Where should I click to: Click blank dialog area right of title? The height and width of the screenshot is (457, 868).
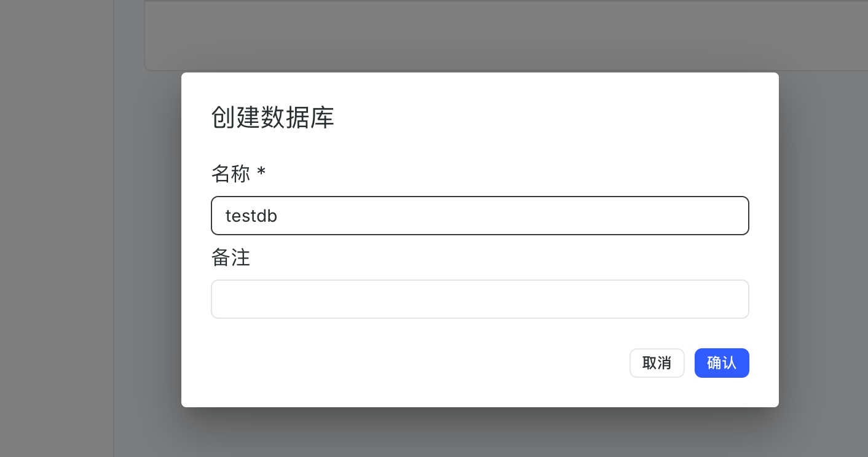point(553,117)
